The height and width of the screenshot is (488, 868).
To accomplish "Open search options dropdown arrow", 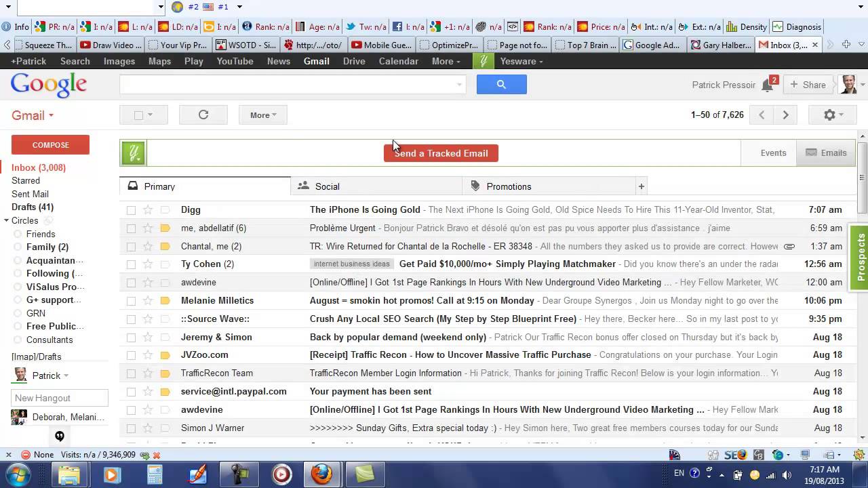I will (459, 85).
